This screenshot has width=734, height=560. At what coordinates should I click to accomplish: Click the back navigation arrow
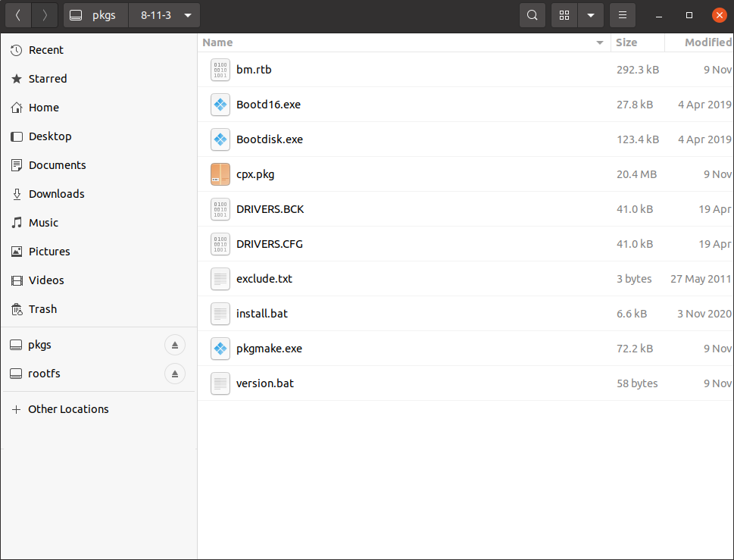pyautogui.click(x=18, y=15)
